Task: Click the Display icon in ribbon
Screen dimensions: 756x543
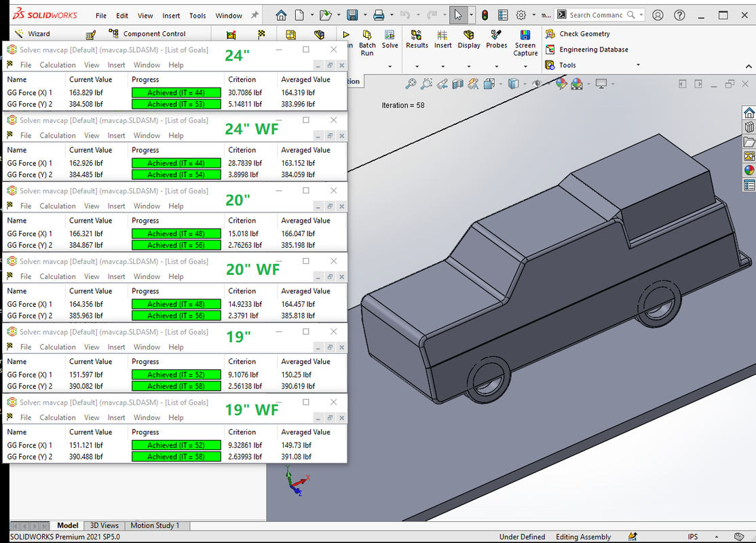Action: coord(469,39)
